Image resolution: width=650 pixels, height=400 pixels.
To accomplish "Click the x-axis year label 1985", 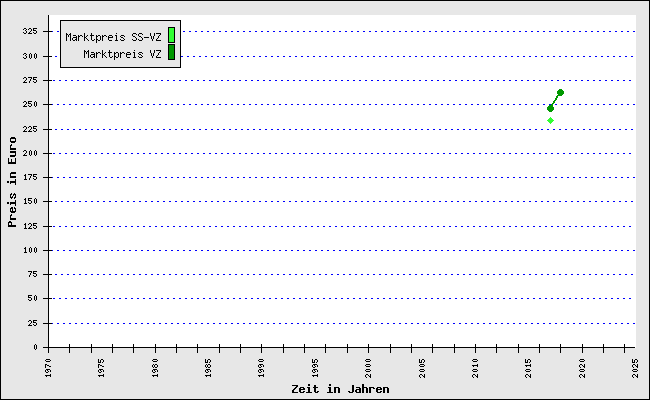I will [209, 368].
